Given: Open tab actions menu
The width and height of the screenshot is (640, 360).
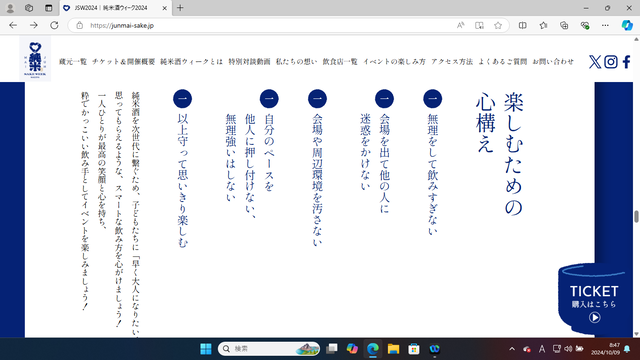Looking at the screenshot, I should [x=49, y=8].
